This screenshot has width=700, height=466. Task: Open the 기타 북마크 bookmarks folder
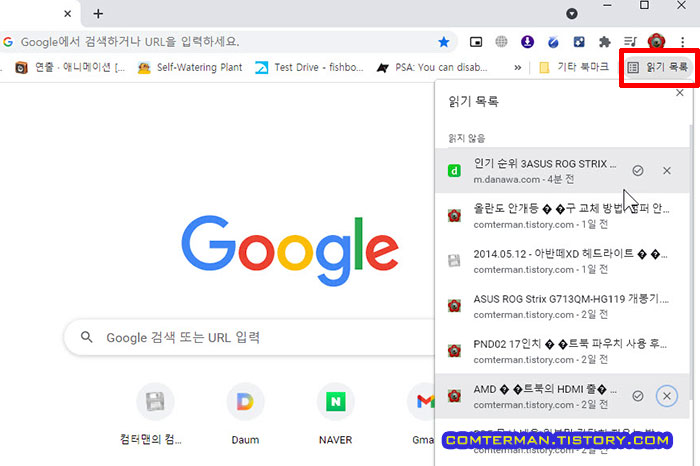pos(574,67)
